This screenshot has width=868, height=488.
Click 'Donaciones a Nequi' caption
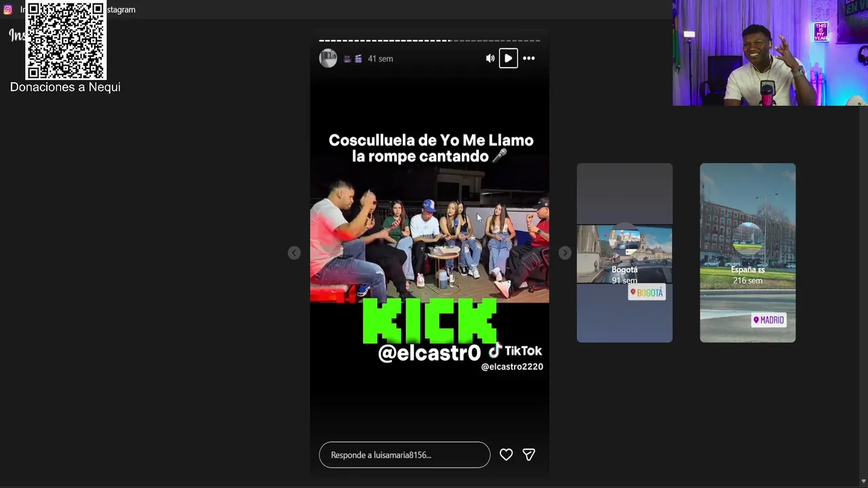point(65,87)
